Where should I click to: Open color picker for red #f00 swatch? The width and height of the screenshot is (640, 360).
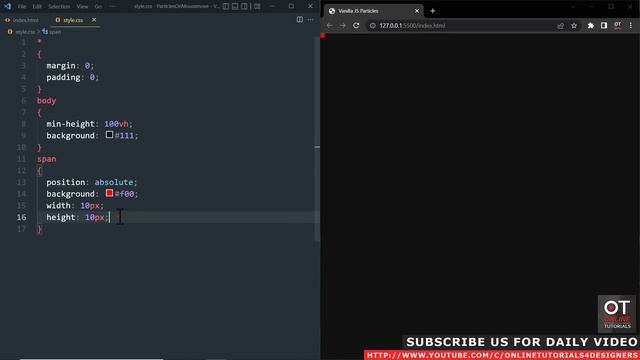(x=109, y=193)
